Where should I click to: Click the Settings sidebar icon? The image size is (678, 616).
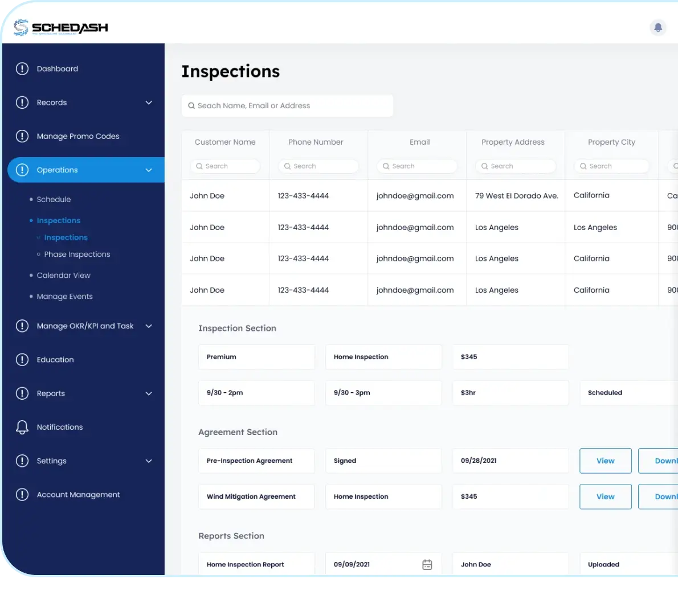(22, 461)
